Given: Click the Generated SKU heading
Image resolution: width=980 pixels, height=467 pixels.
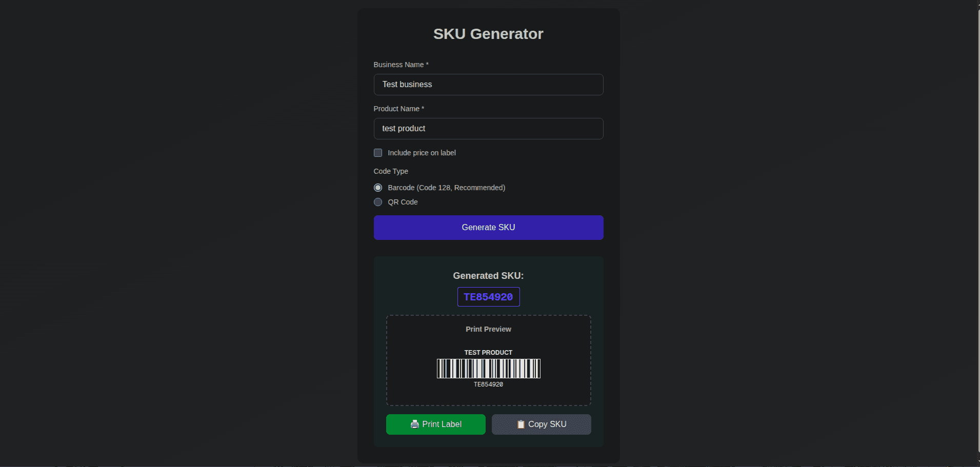Looking at the screenshot, I should pyautogui.click(x=488, y=275).
